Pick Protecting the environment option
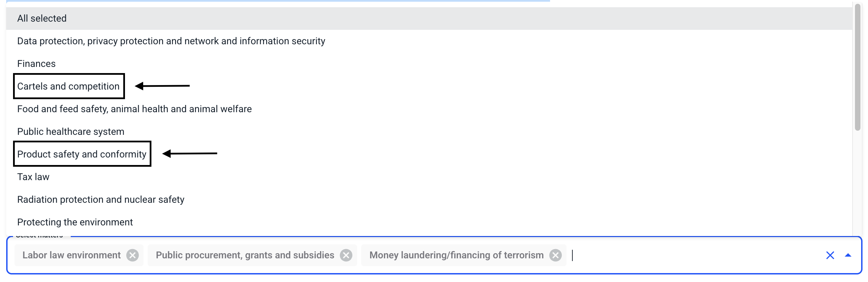This screenshot has height=282, width=868. tap(75, 222)
